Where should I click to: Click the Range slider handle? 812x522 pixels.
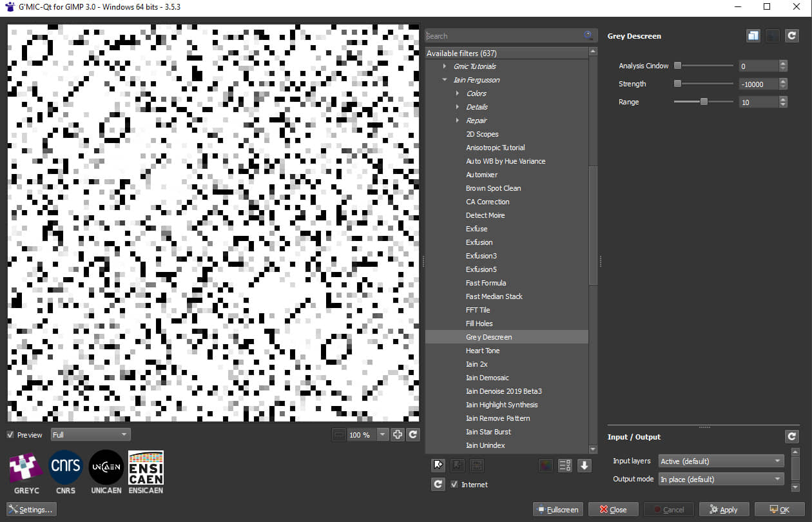tap(704, 102)
